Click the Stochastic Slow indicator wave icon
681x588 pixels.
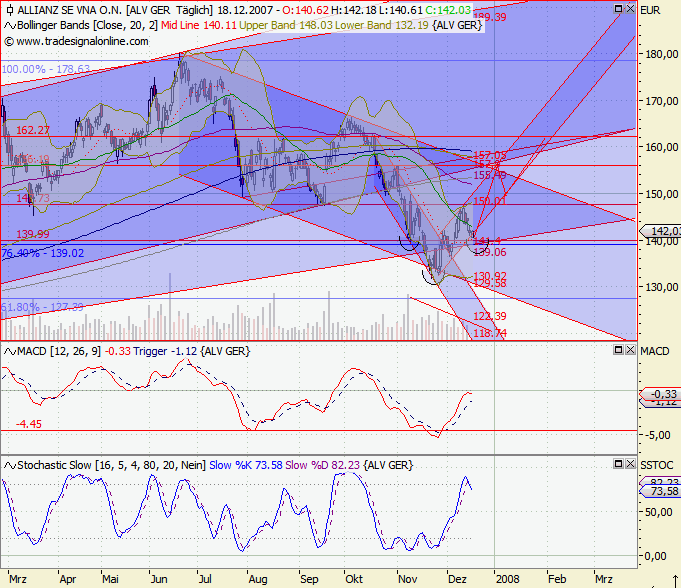tap(9, 466)
